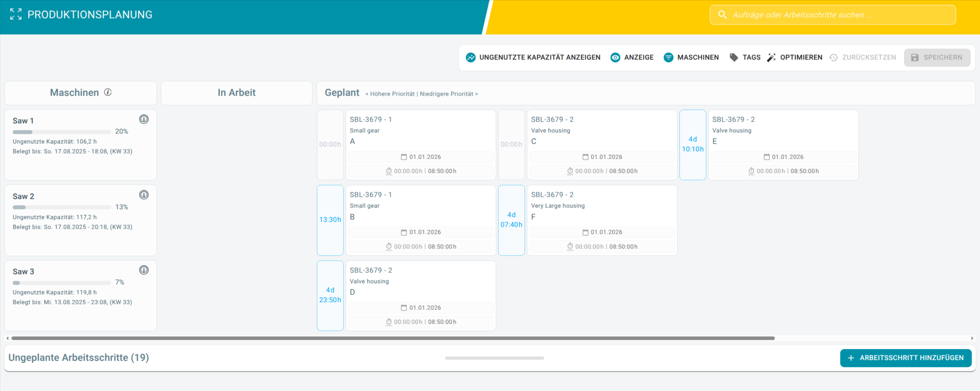Viewport: 980px width, 391px height.
Task: Click the horizontal scrollbar right arrow
Action: [972, 338]
